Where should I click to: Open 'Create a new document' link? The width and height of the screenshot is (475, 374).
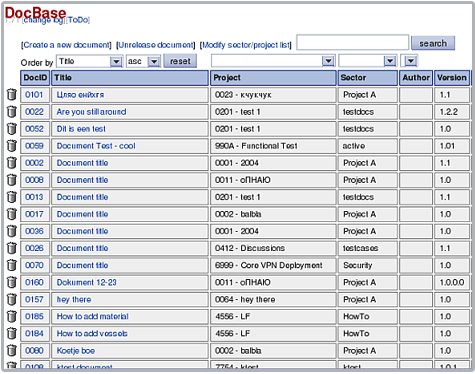(x=66, y=45)
